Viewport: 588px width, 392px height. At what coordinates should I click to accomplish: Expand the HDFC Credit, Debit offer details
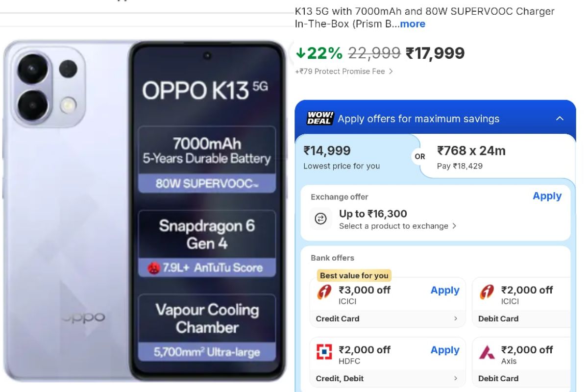[455, 378]
